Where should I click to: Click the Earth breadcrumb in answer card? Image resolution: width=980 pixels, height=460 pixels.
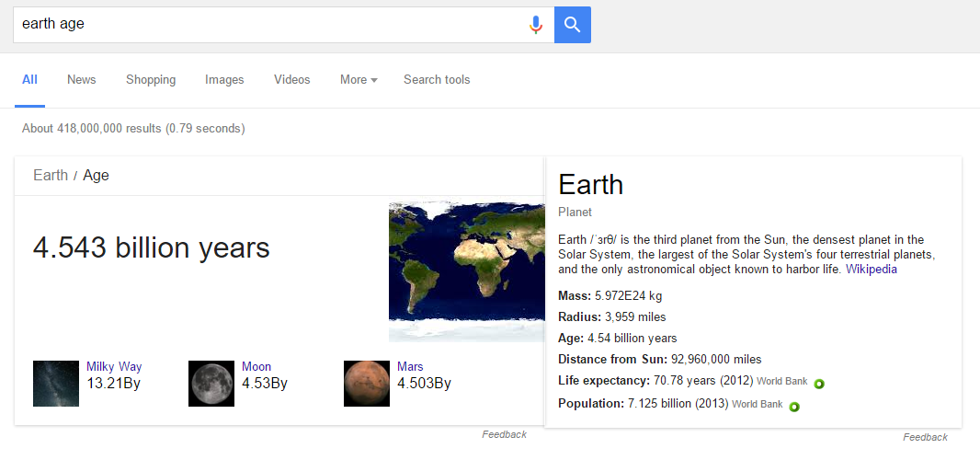tap(51, 175)
